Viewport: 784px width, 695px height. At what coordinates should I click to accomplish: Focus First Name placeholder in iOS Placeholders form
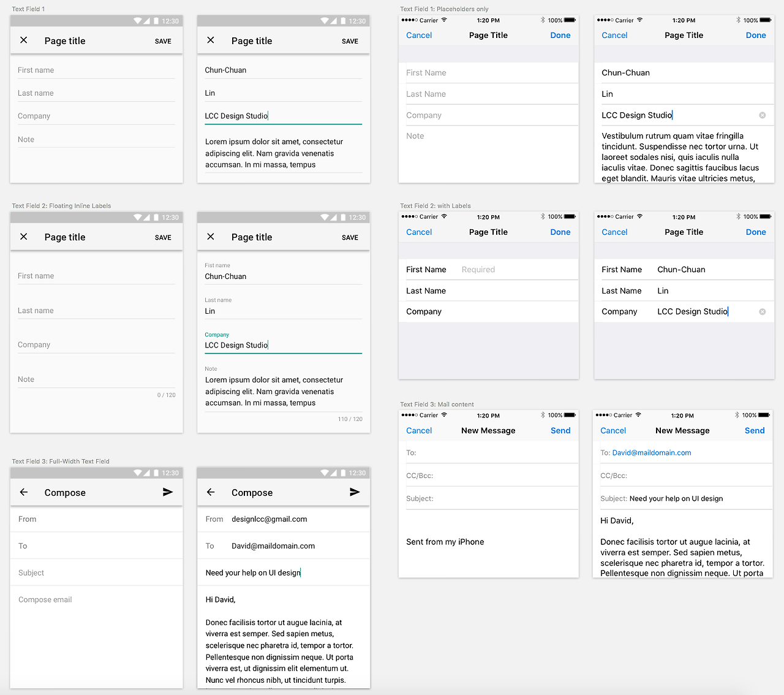click(x=488, y=72)
